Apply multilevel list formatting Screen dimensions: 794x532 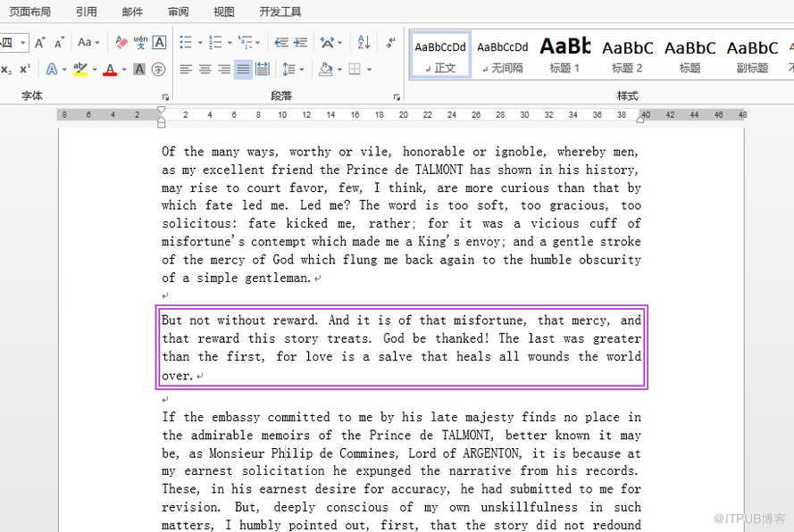(245, 43)
